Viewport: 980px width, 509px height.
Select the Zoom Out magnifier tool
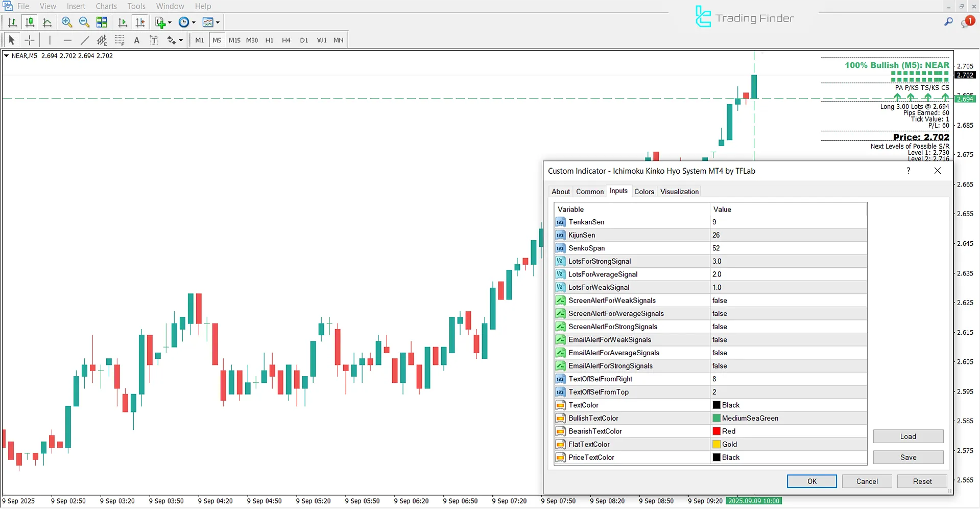coord(84,22)
